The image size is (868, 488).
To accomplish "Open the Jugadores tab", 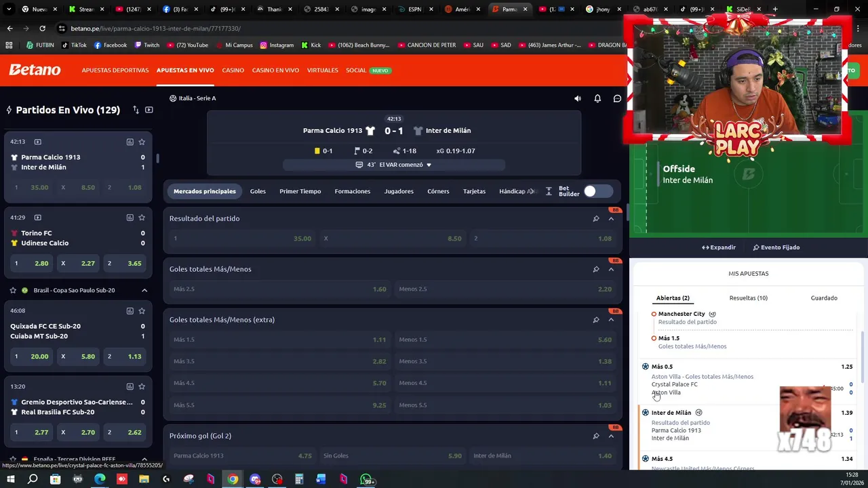I will pos(399,191).
